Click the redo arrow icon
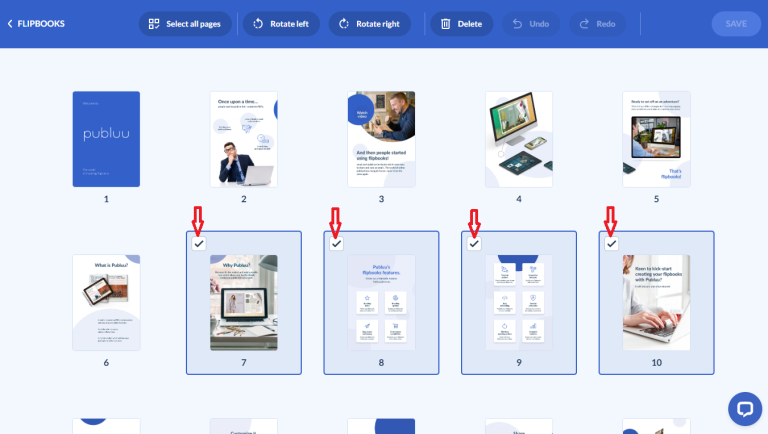The width and height of the screenshot is (768, 434). [x=584, y=24]
